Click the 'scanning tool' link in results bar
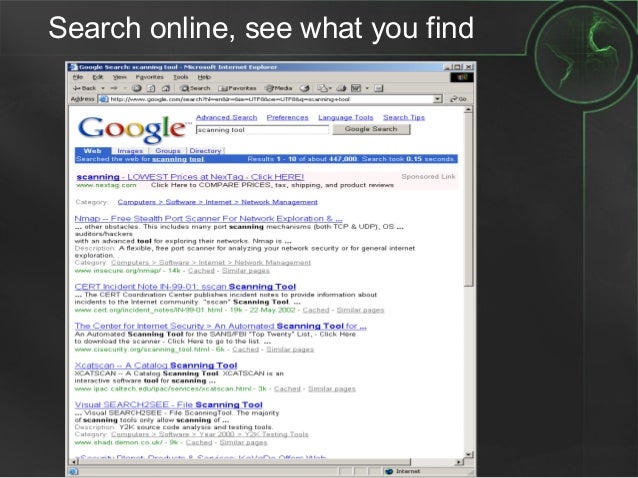This screenshot has height=478, width=638. pos(178,159)
